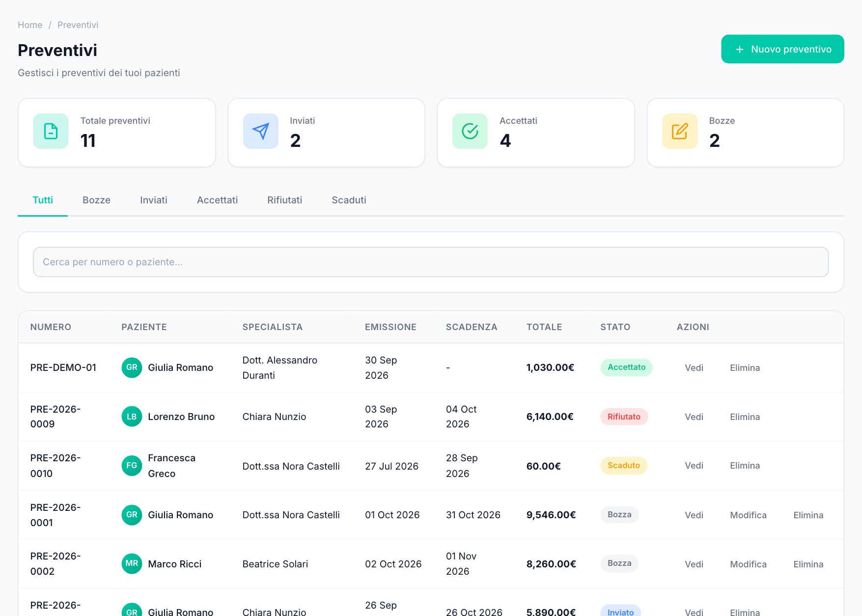Select the Tutti tab

(43, 200)
